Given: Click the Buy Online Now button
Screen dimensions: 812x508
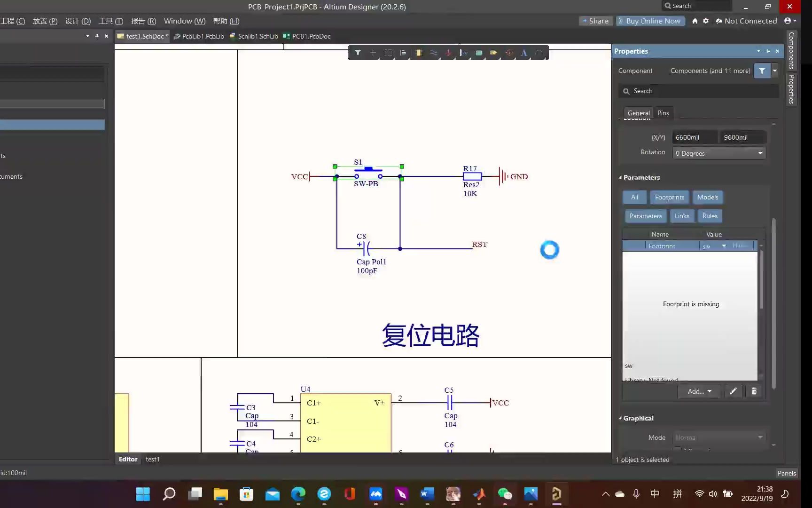Looking at the screenshot, I should pos(650,21).
